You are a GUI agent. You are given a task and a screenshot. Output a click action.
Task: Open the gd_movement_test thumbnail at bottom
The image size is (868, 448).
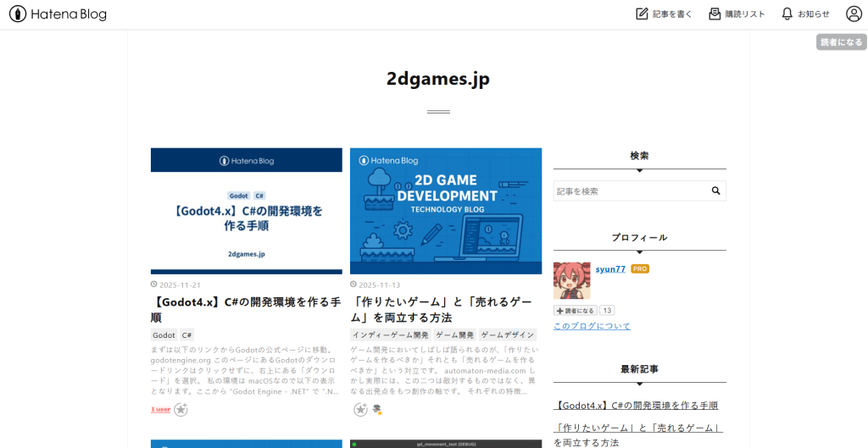coord(446,444)
